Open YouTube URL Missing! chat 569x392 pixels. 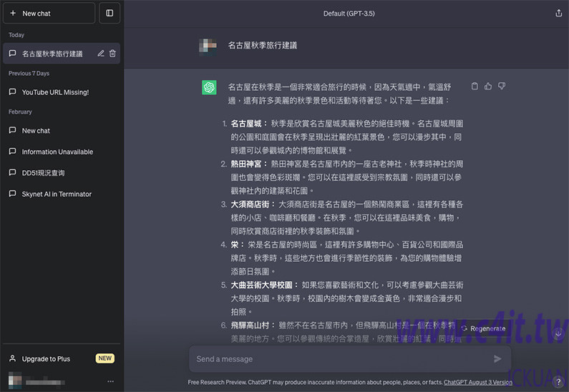[x=62, y=92]
